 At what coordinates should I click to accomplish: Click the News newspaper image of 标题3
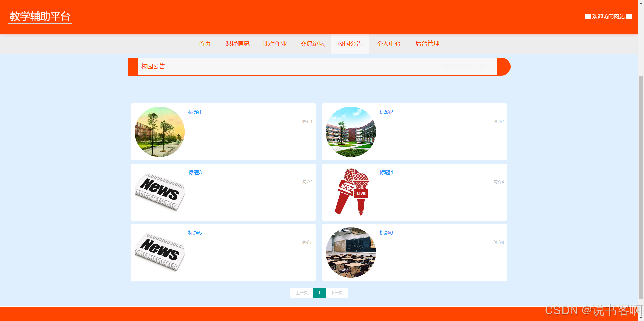point(160,192)
